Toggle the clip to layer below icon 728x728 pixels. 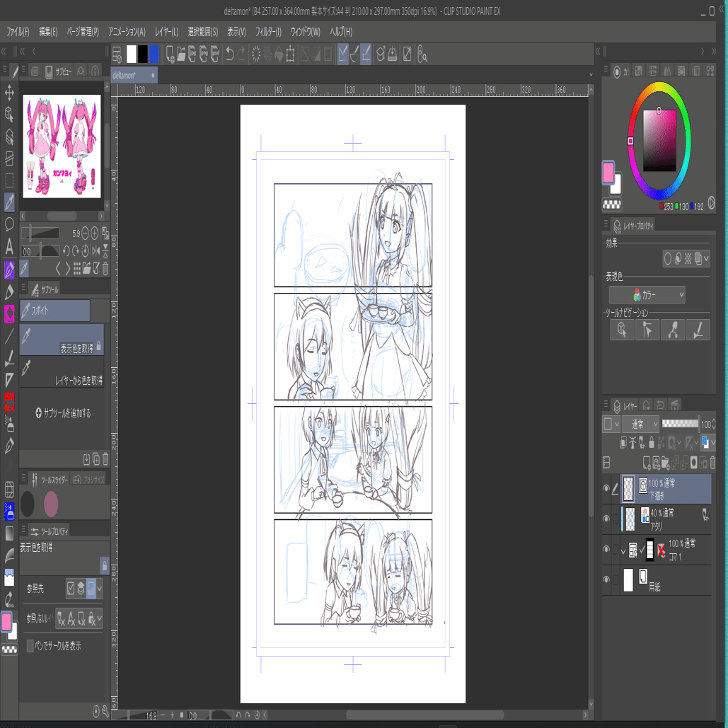tap(623, 442)
